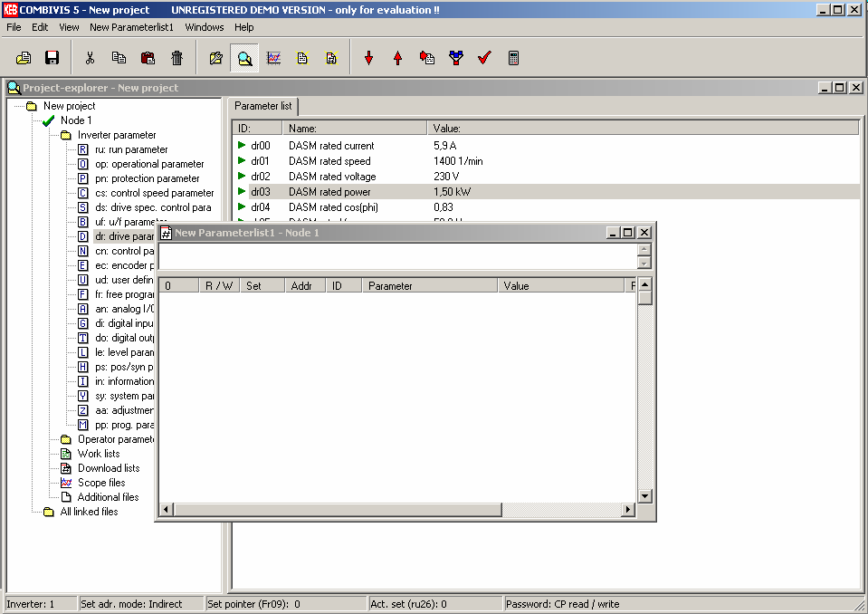Open All linked files folder
This screenshot has width=868, height=614.
89,512
